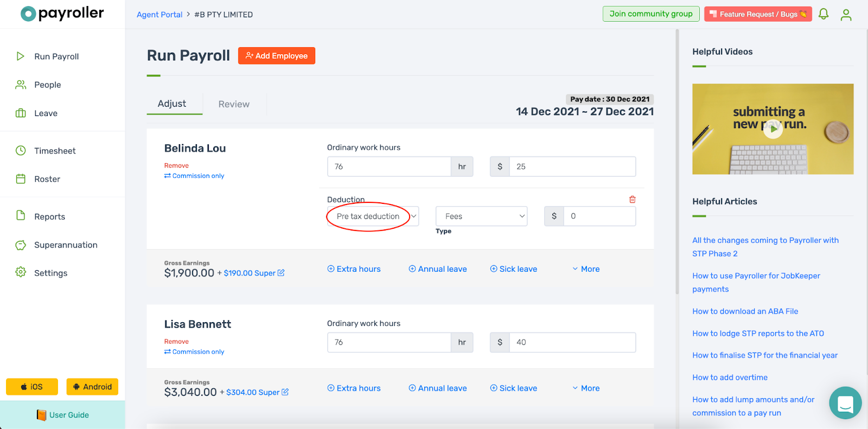Open the live chat bubble
The image size is (868, 429).
click(x=845, y=403)
